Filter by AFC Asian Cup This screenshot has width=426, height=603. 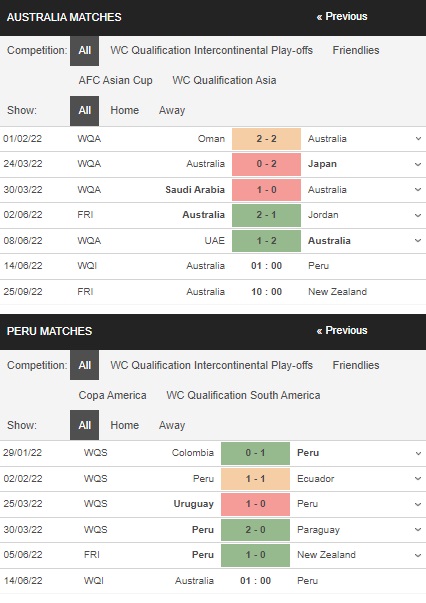pyautogui.click(x=115, y=80)
